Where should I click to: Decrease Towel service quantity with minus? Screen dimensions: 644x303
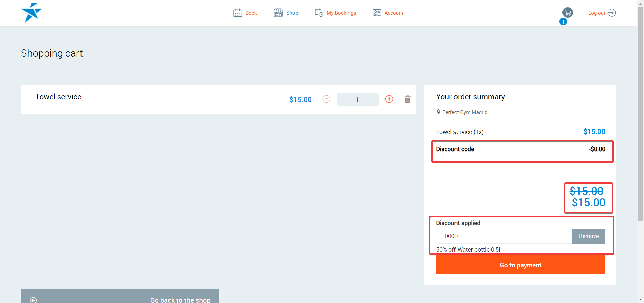click(x=326, y=99)
